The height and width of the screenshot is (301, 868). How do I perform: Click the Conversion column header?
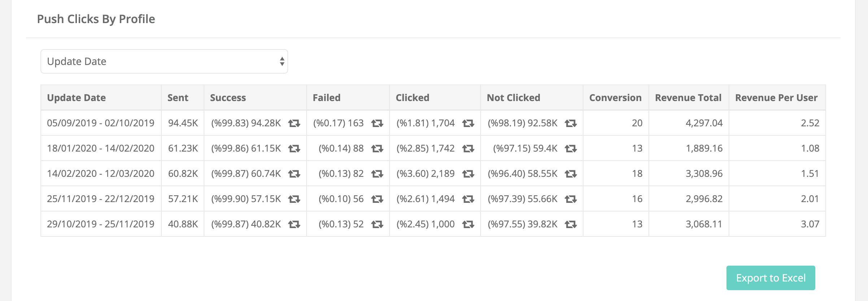pyautogui.click(x=615, y=98)
